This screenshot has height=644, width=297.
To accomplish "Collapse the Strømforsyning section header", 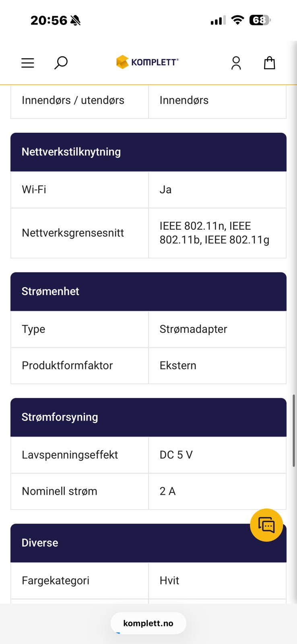I will pos(148,417).
